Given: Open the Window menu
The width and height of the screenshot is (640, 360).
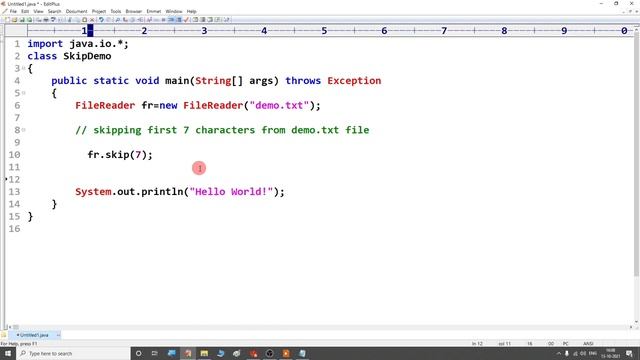Looking at the screenshot, I should click(174, 11).
